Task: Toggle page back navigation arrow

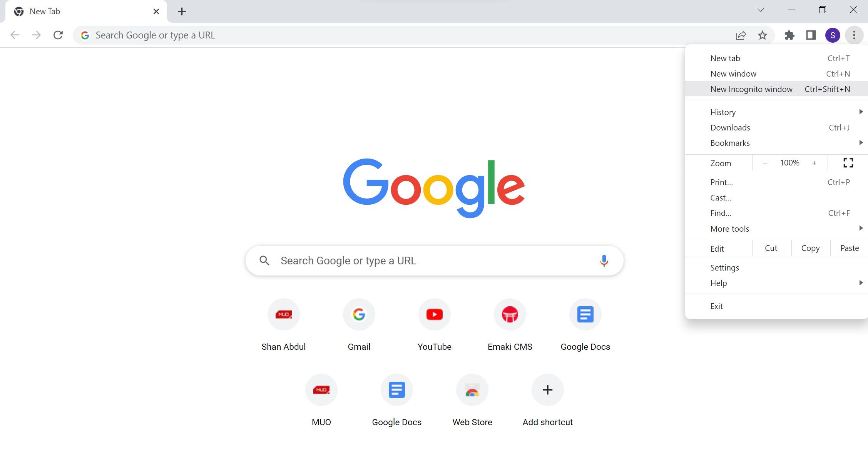Action: (15, 35)
